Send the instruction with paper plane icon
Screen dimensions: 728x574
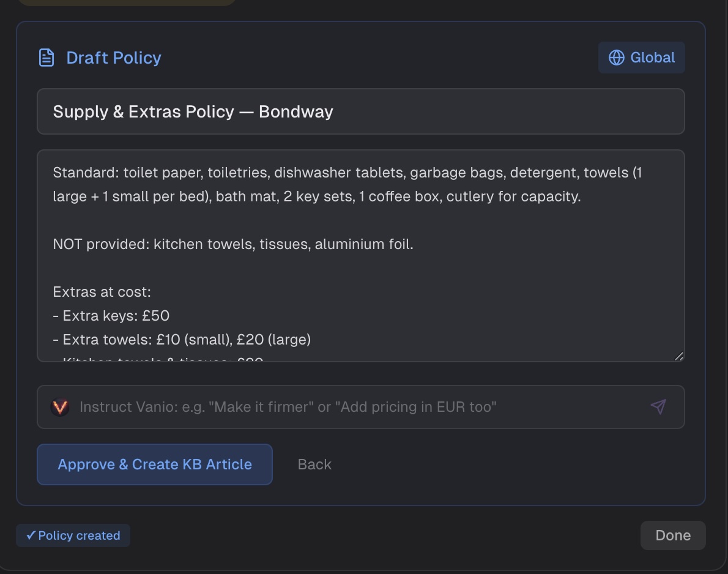tap(658, 407)
